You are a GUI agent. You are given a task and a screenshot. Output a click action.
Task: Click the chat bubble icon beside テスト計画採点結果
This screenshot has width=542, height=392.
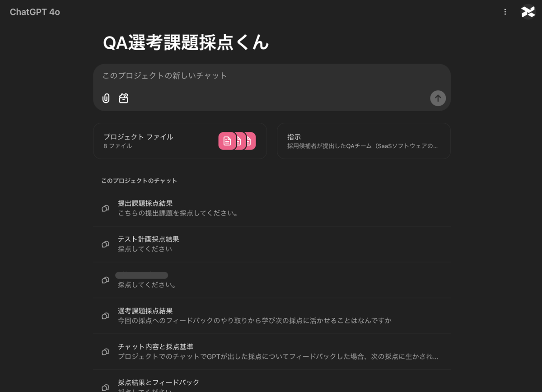click(105, 244)
